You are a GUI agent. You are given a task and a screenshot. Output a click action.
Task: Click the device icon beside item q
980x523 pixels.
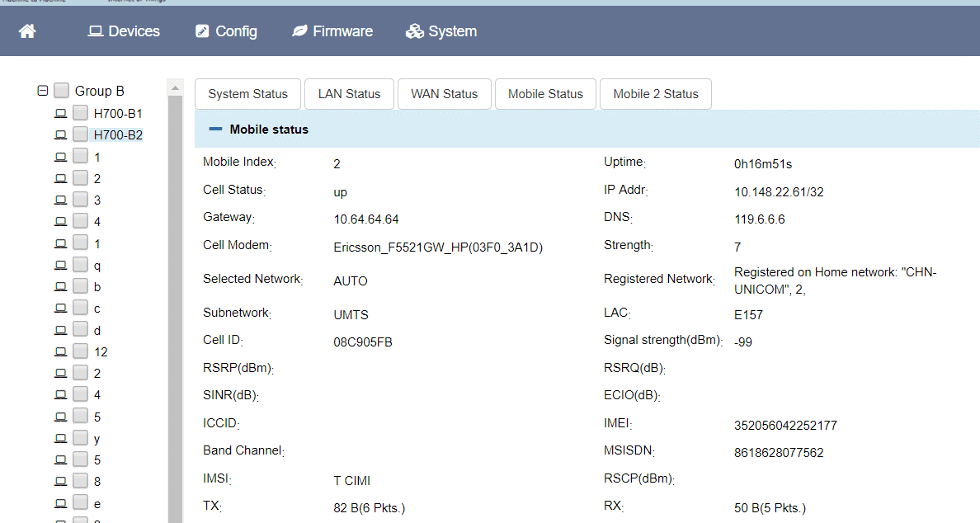[60, 266]
